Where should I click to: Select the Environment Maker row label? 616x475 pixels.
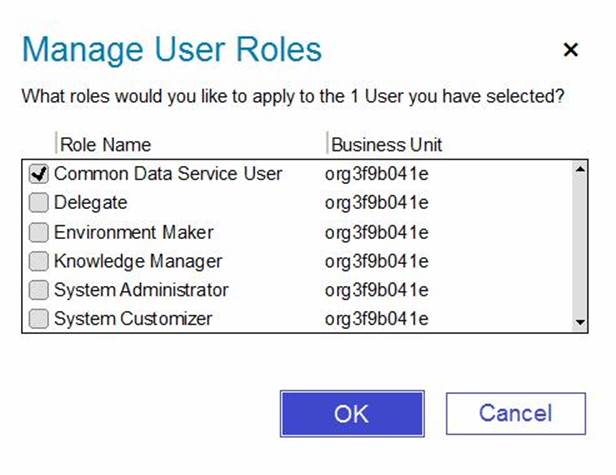[133, 233]
